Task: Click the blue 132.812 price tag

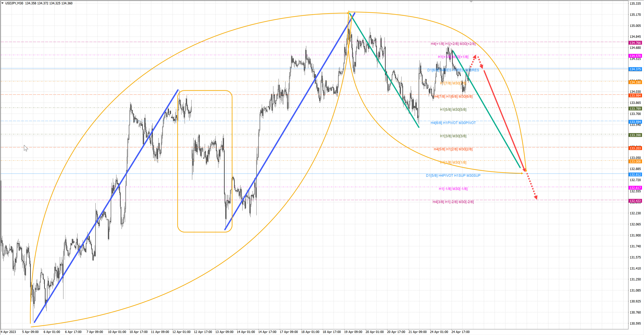Action: tap(635, 174)
